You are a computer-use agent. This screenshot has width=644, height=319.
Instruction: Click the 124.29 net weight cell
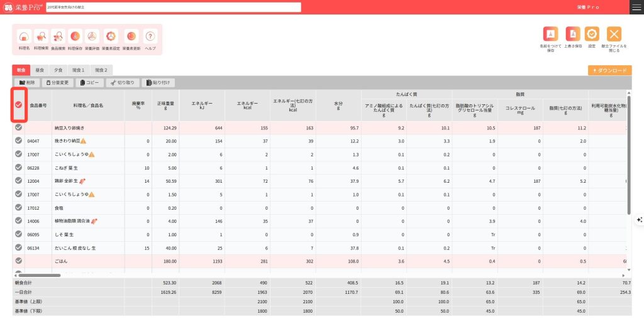point(165,128)
